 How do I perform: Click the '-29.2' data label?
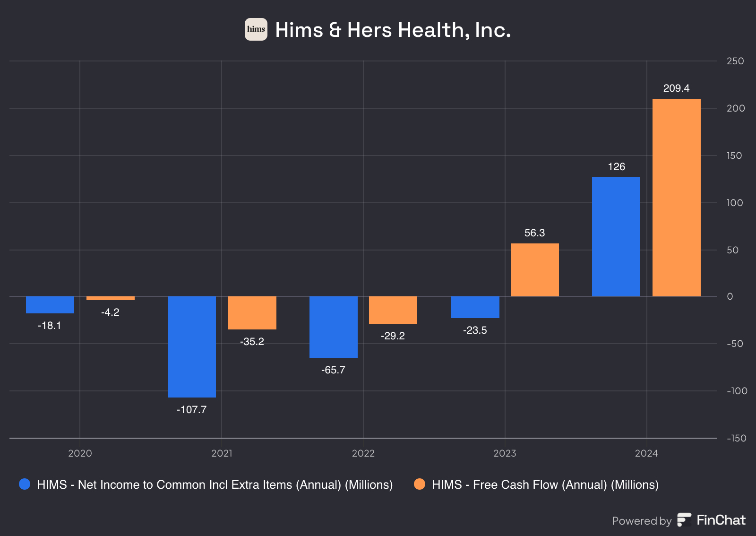click(393, 336)
